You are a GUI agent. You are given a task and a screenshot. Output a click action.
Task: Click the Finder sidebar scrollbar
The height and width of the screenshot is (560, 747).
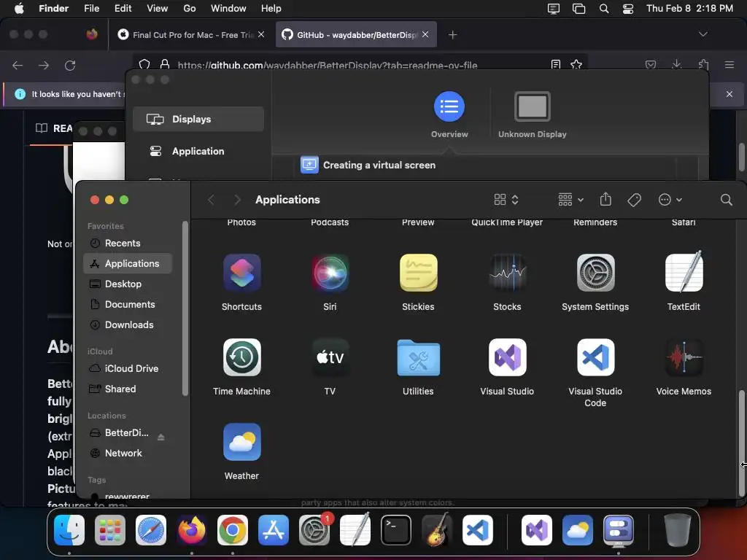pos(185,308)
